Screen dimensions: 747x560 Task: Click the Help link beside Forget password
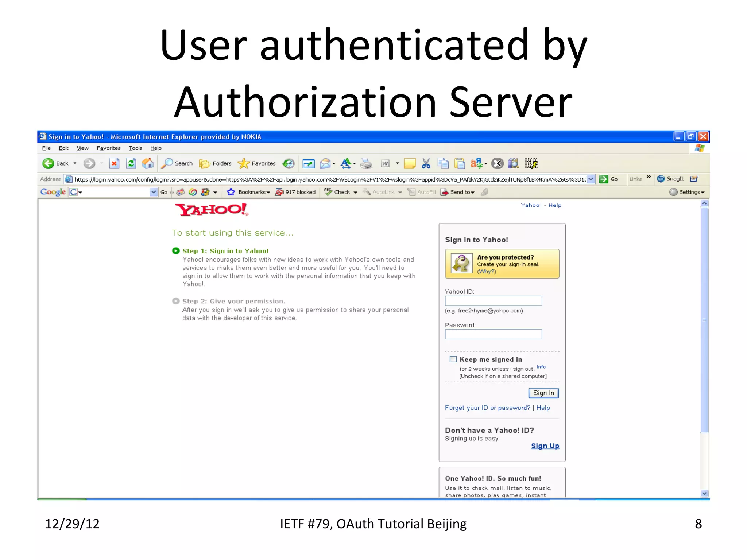[543, 408]
